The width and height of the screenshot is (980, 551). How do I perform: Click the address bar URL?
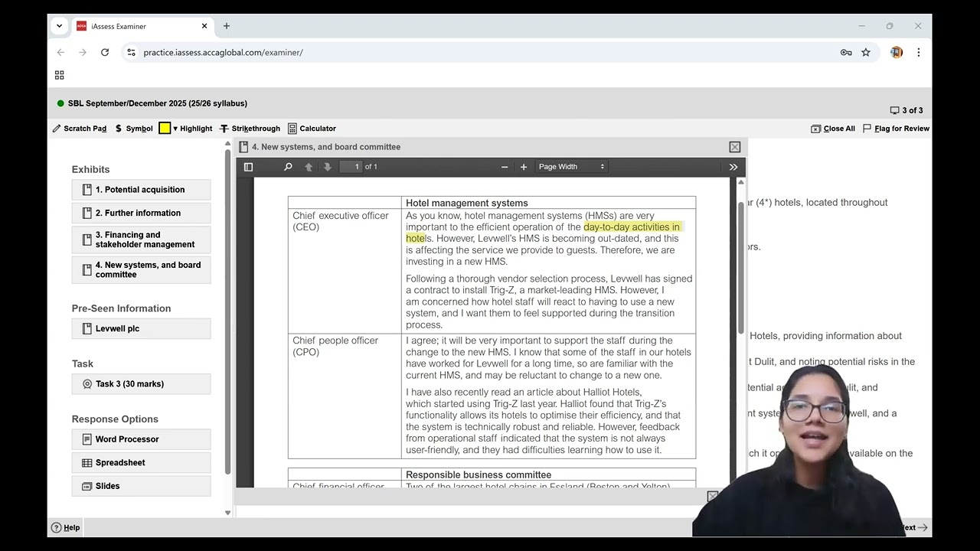(224, 53)
